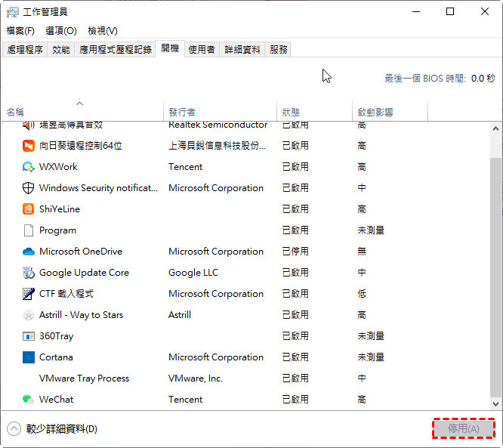
Task: Switch to the 使用者 tab
Action: click(x=202, y=50)
